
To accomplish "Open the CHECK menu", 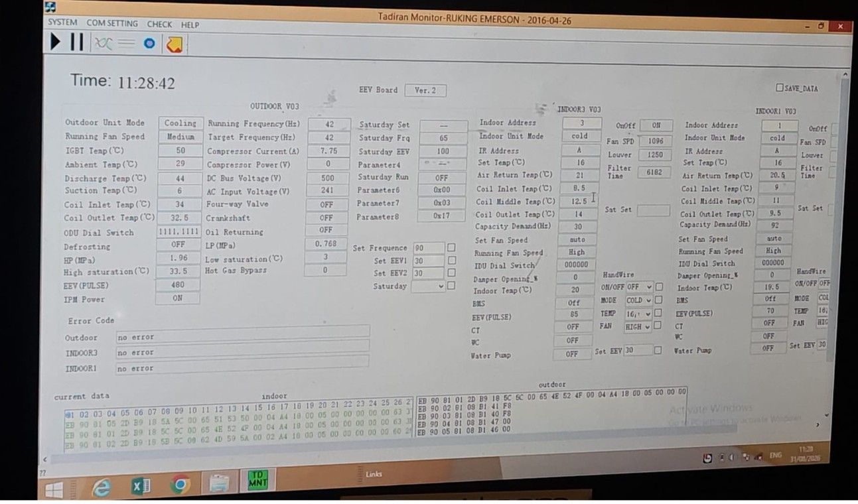I will click(159, 24).
